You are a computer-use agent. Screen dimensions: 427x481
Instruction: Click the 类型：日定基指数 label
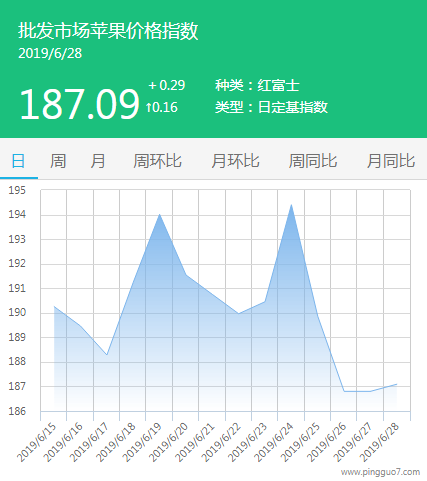(x=271, y=107)
